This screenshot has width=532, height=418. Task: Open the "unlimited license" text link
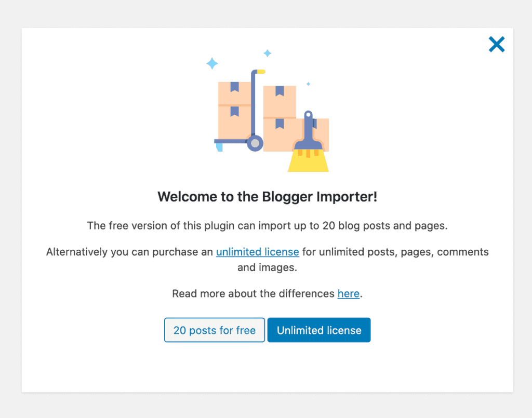click(258, 252)
